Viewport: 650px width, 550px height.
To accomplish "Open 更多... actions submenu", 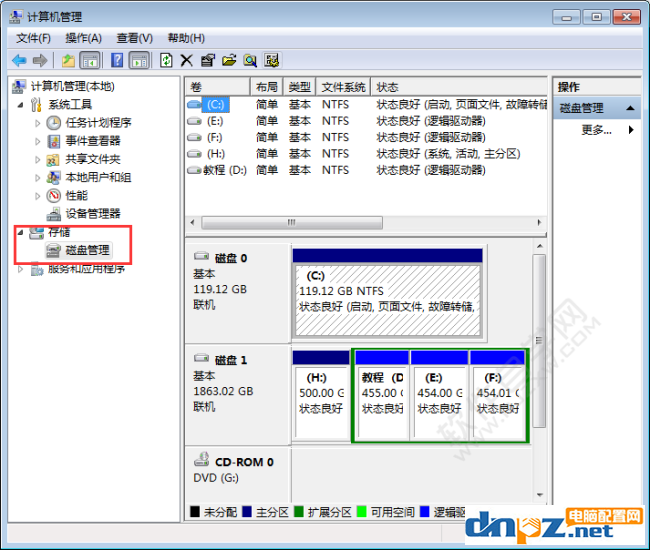I will 597,130.
